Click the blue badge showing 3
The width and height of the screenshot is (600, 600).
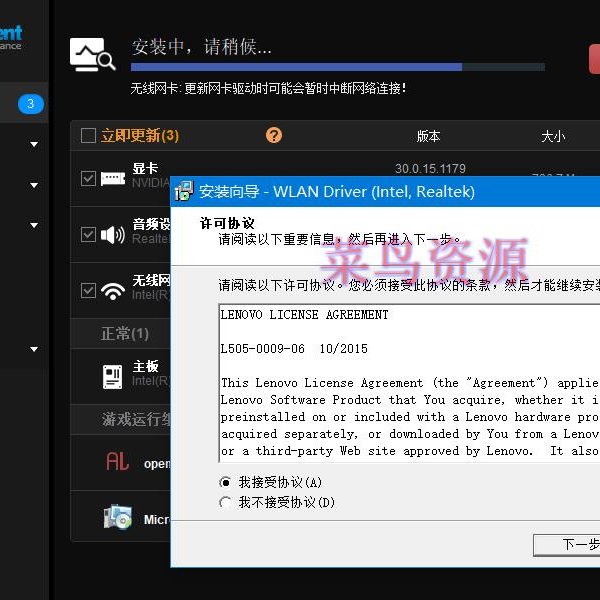31,104
